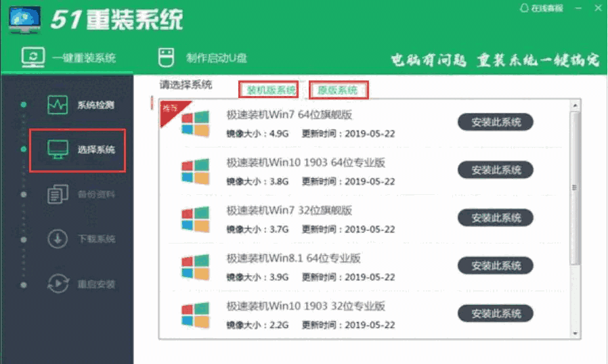Install 极速装机Win7 64位旗舰版 system
The width and height of the screenshot is (608, 364).
tap(495, 122)
